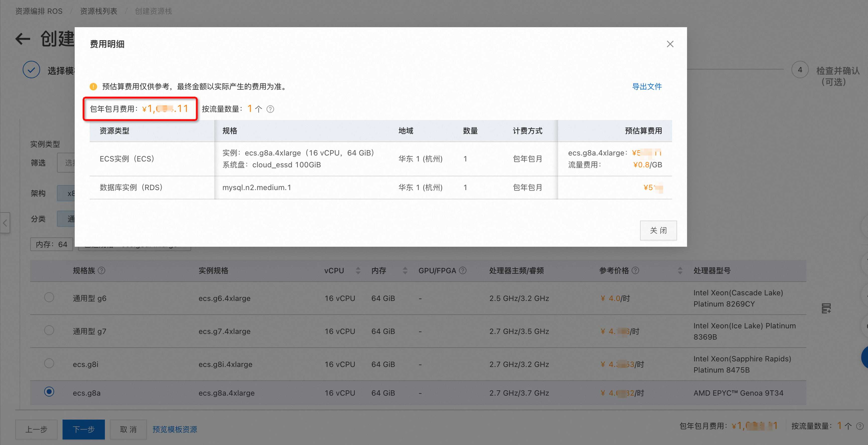Click ecs.g6.4xlarge instance spec cell
The width and height of the screenshot is (868, 445).
tap(225, 299)
